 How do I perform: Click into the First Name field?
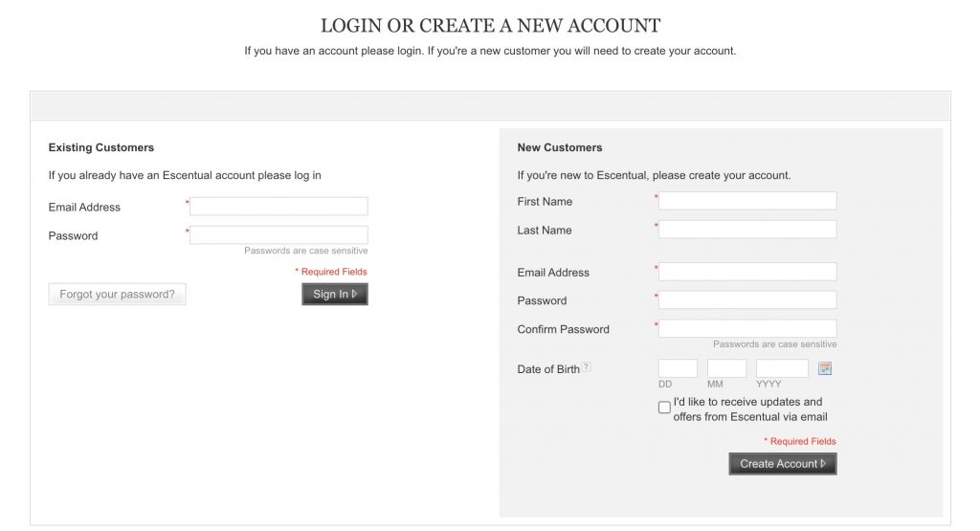(x=747, y=201)
